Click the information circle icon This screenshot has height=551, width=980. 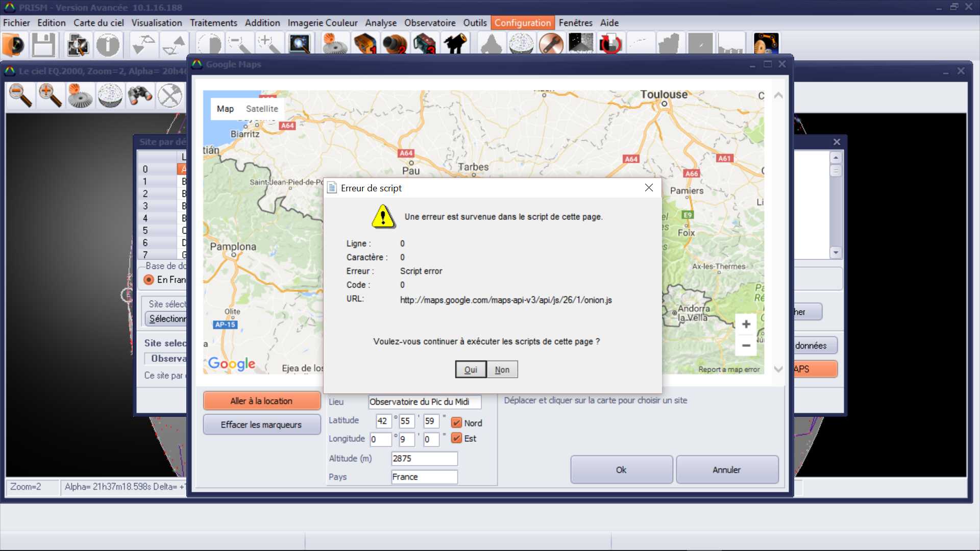coord(108,45)
